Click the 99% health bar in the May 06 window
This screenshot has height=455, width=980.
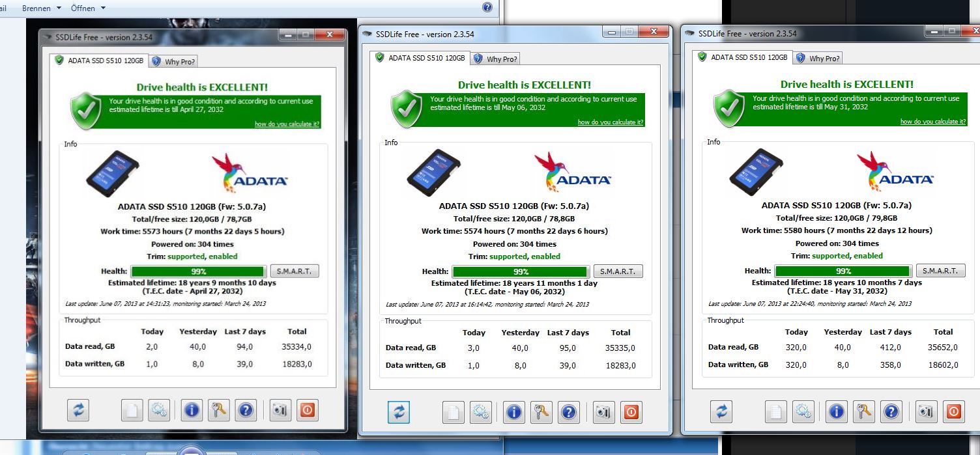[521, 271]
